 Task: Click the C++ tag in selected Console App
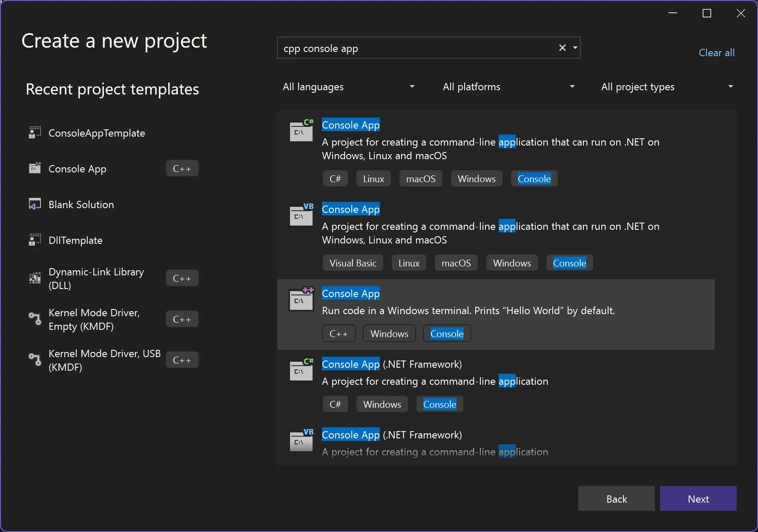click(x=339, y=334)
